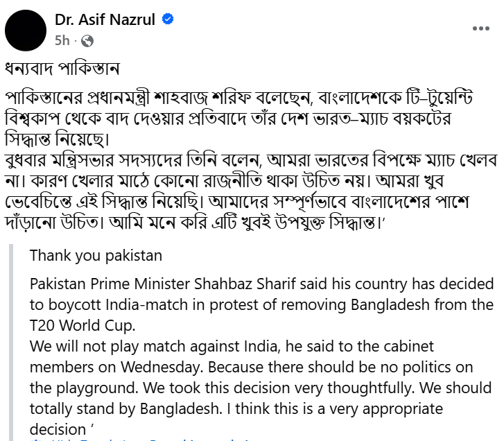Open the post options three-dot menu
This screenshot has width=504, height=441.
[481, 29]
